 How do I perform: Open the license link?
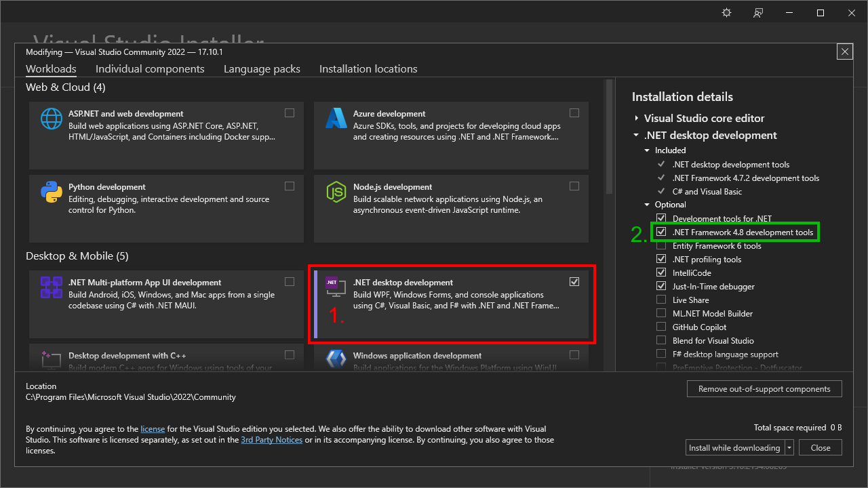153,429
